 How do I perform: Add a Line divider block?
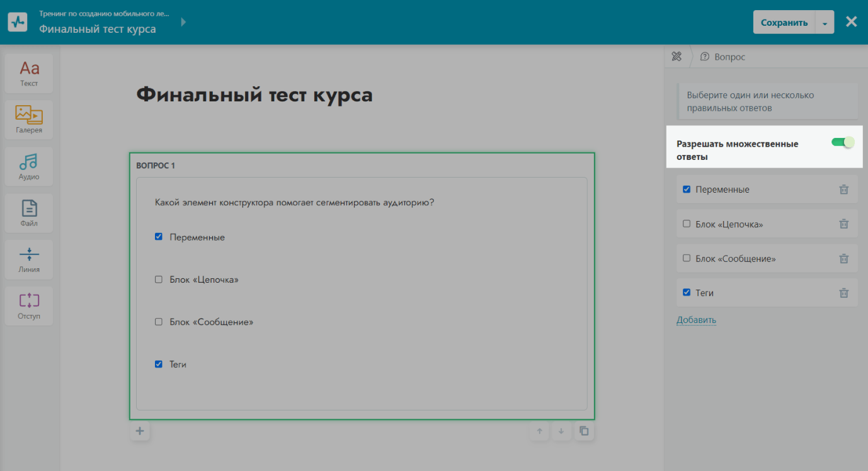[29, 259]
